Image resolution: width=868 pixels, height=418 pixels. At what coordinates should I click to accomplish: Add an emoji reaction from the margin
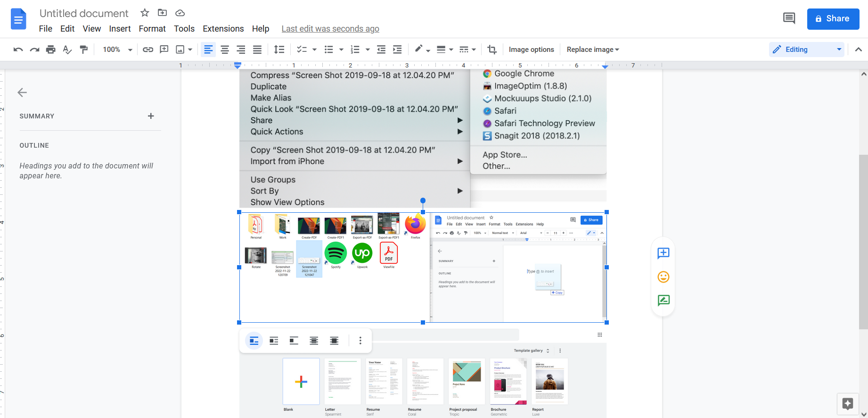[x=663, y=277]
